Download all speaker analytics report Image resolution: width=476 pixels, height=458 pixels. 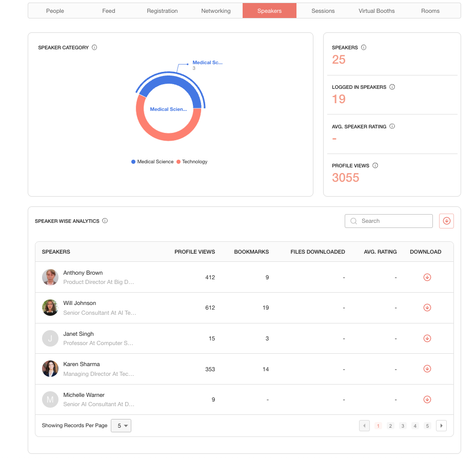coord(446,221)
